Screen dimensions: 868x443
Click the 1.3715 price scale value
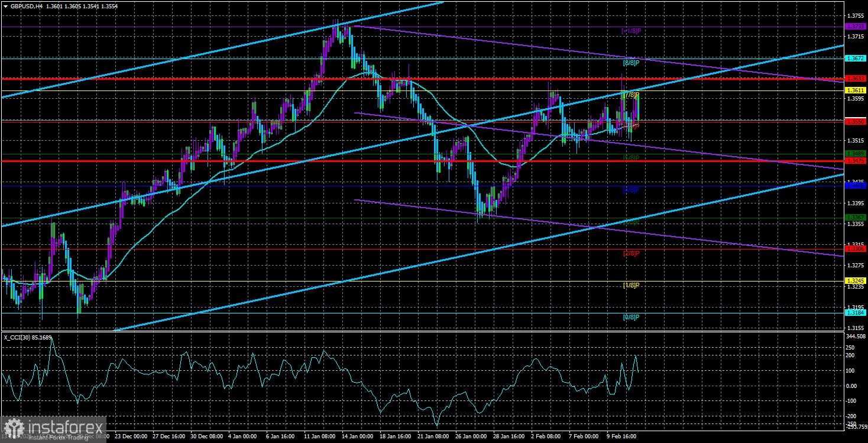pos(856,37)
